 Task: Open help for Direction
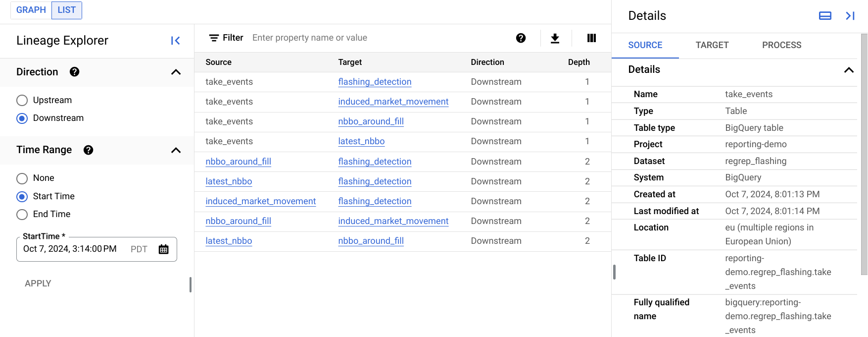pos(75,72)
